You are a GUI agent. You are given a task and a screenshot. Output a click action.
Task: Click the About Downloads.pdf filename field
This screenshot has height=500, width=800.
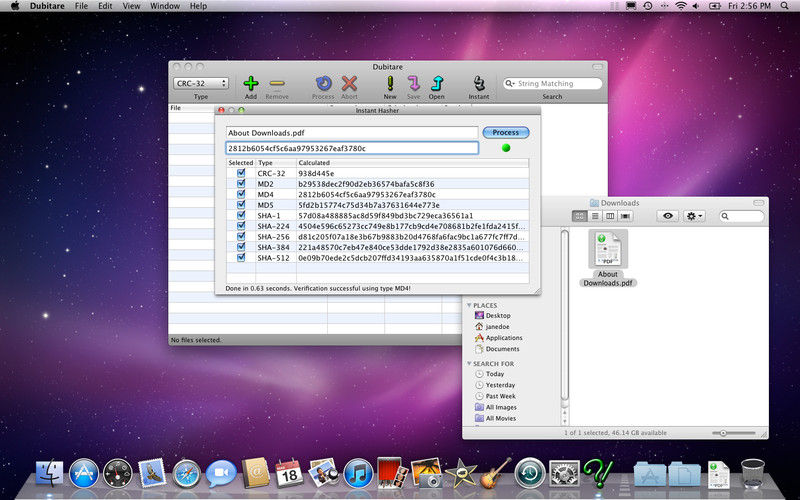(x=352, y=133)
